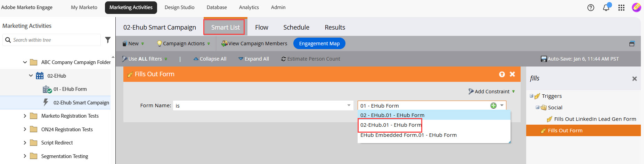Click the Fills Out LinkedIn Lead Gen Form icon
The height and width of the screenshot is (164, 644).
(x=549, y=119)
